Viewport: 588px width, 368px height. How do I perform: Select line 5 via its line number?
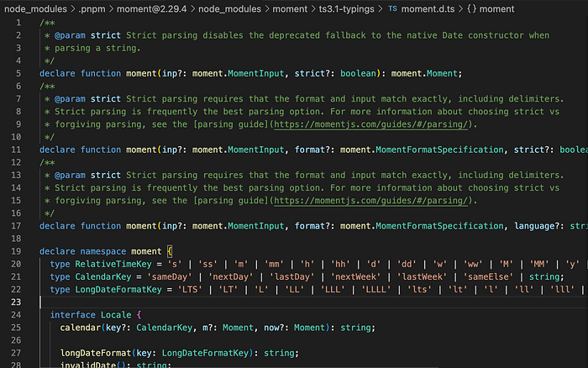click(18, 73)
